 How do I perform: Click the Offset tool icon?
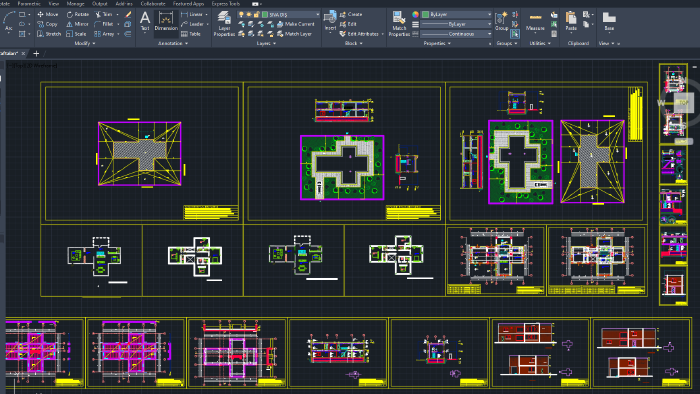128,34
